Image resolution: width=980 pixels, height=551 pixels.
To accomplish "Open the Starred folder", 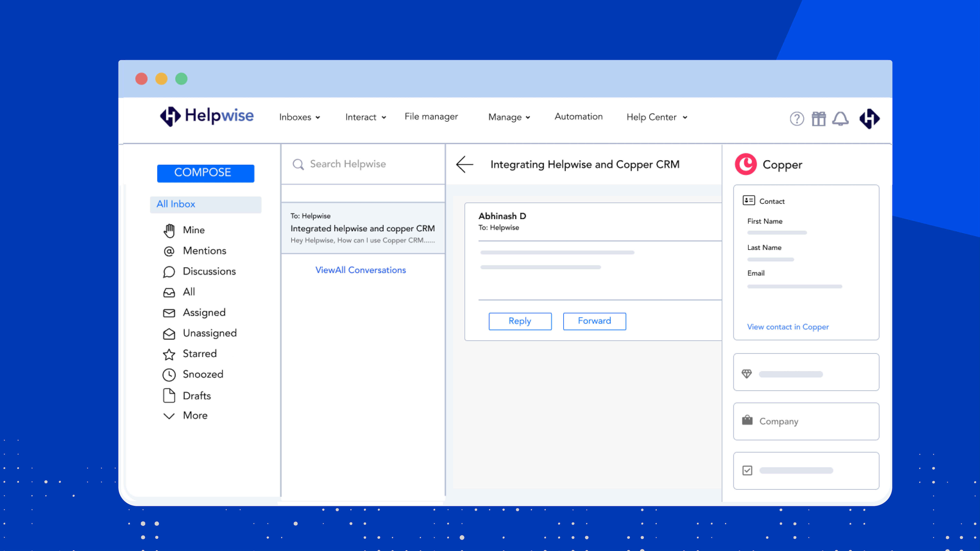I will (x=200, y=354).
